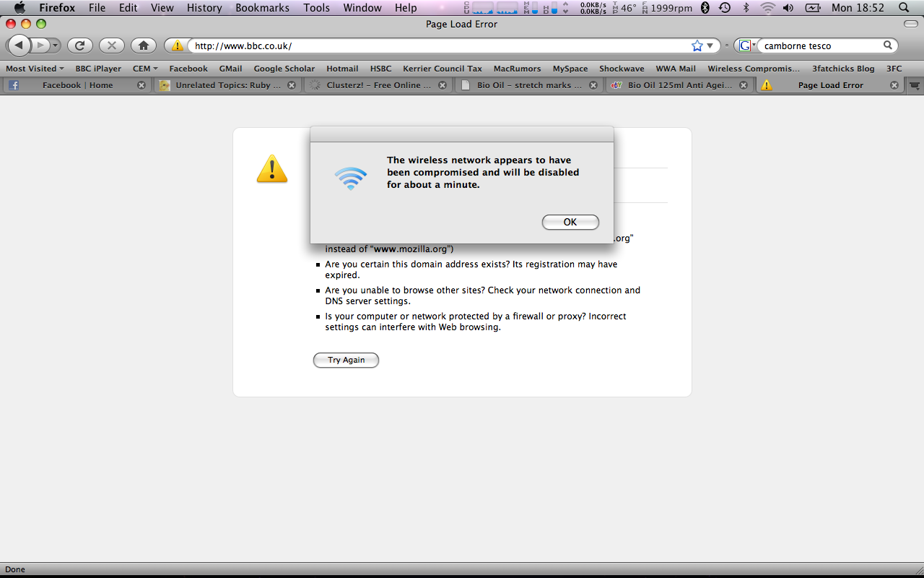Open the Tools menu
This screenshot has height=578, width=924.
pos(316,8)
